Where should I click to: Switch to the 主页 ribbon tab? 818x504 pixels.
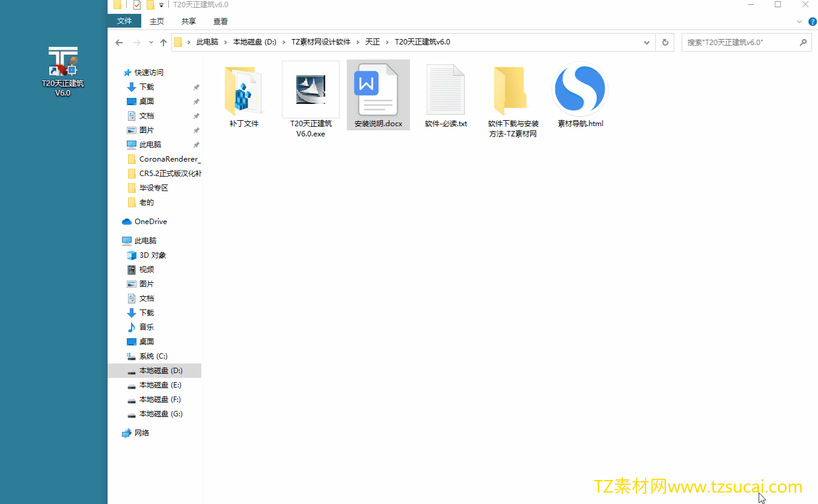click(157, 21)
